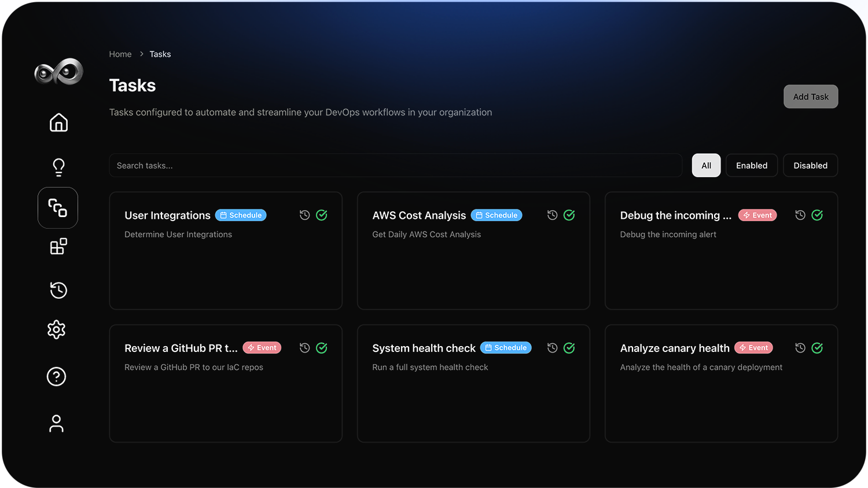
Task: Click the Add Task button
Action: pyautogui.click(x=811, y=97)
